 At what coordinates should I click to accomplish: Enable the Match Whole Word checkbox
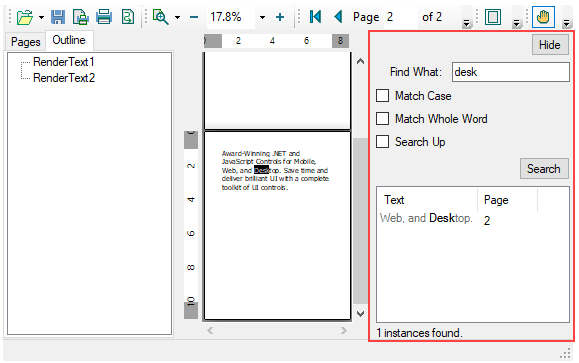tap(383, 119)
